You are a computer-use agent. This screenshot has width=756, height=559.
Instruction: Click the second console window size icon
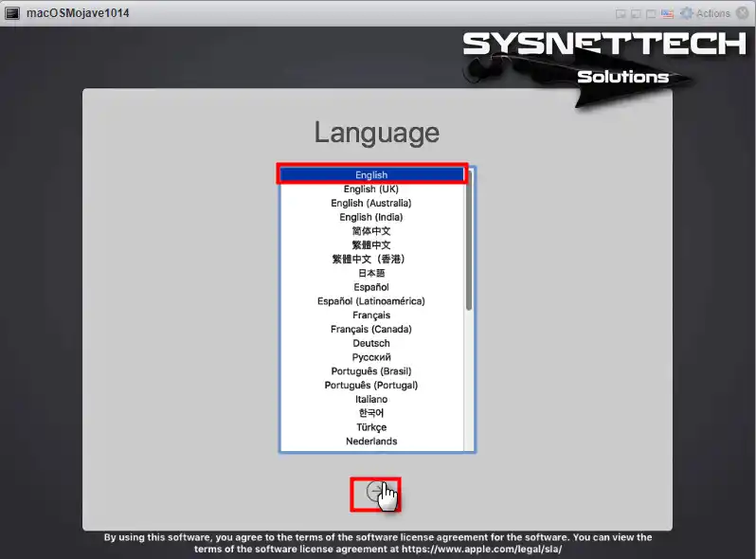pyautogui.click(x=636, y=13)
